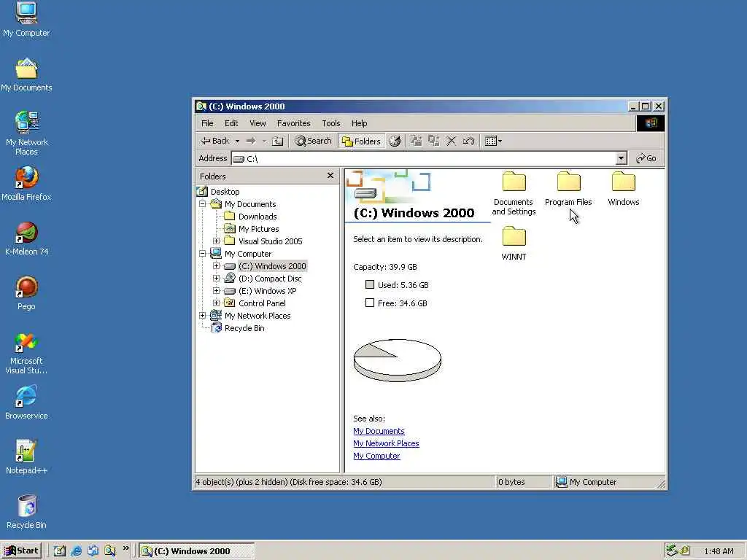Image resolution: width=747 pixels, height=560 pixels.
Task: Select the My Network Places desktop icon
Action: pyautogui.click(x=26, y=133)
